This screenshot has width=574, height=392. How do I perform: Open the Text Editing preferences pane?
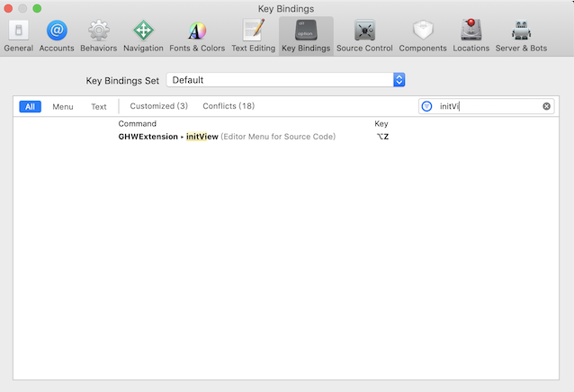(254, 36)
